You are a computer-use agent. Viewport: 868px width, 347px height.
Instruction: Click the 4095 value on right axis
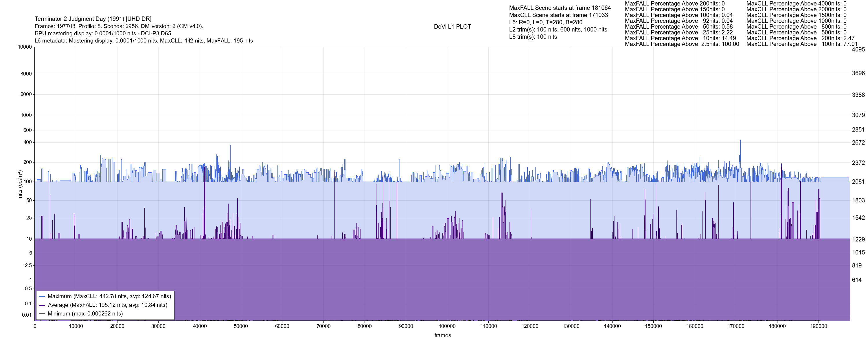(x=858, y=49)
